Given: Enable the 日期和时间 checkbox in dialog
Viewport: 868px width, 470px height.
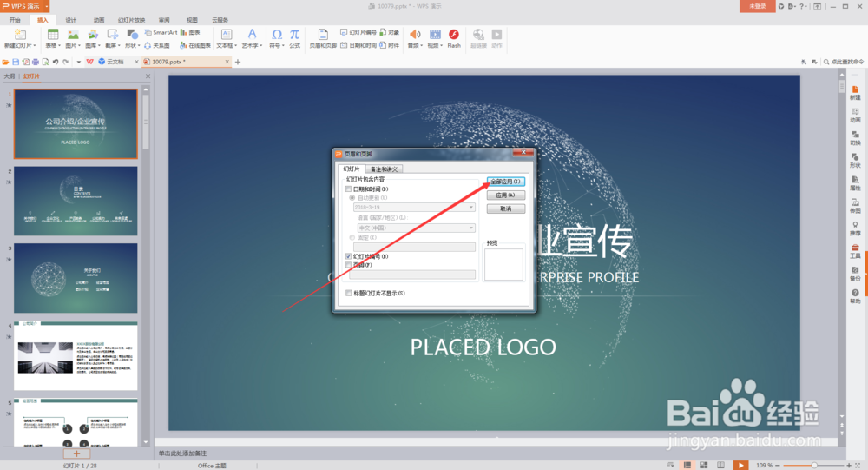Looking at the screenshot, I should pos(348,189).
